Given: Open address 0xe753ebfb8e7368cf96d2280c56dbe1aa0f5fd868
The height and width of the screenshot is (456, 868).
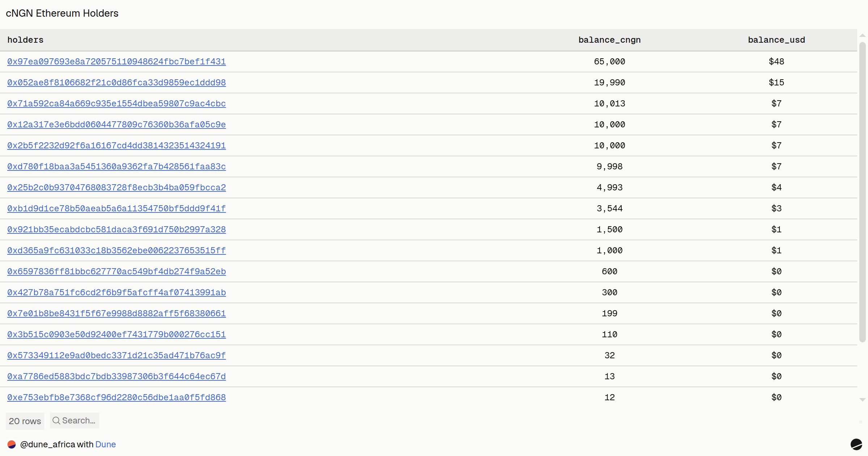Looking at the screenshot, I should click(116, 397).
